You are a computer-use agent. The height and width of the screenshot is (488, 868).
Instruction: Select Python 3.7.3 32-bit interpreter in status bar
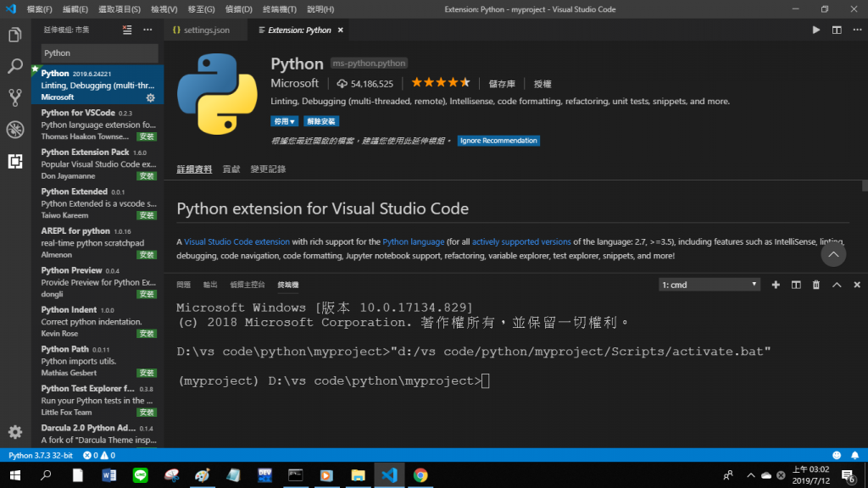point(41,455)
